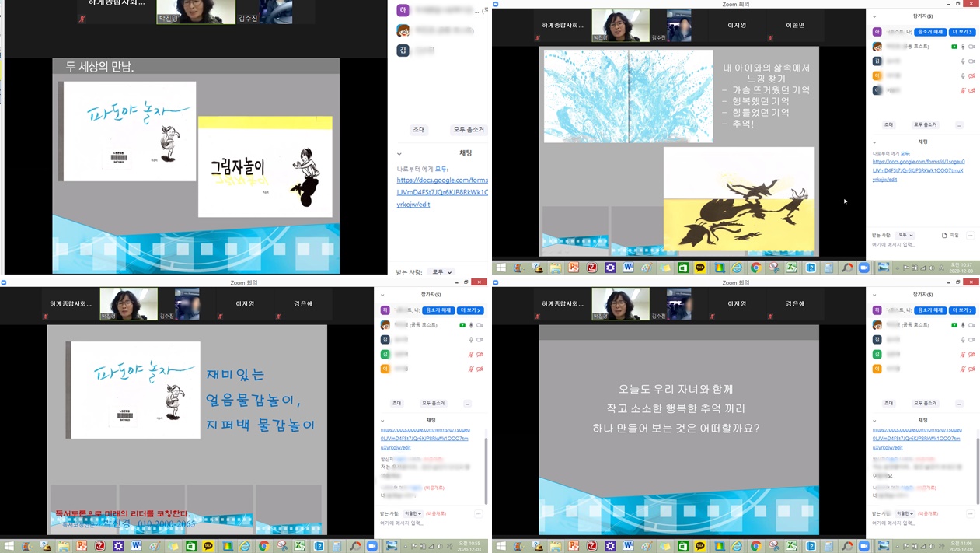
Task: Click 음소거 해제 in the bottom-left window
Action: tap(438, 310)
